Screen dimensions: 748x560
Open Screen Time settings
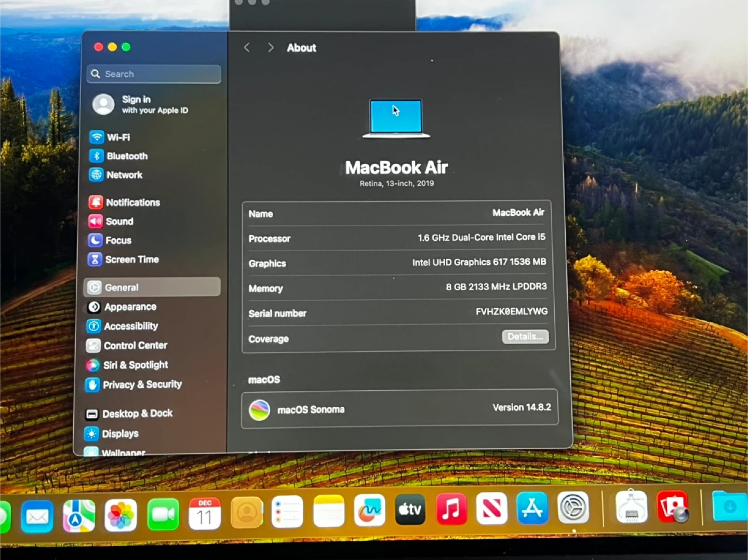[x=131, y=259]
